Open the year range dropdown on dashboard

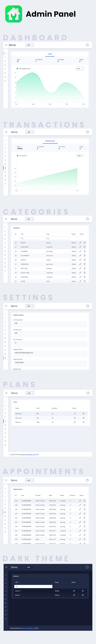(x=80, y=69)
